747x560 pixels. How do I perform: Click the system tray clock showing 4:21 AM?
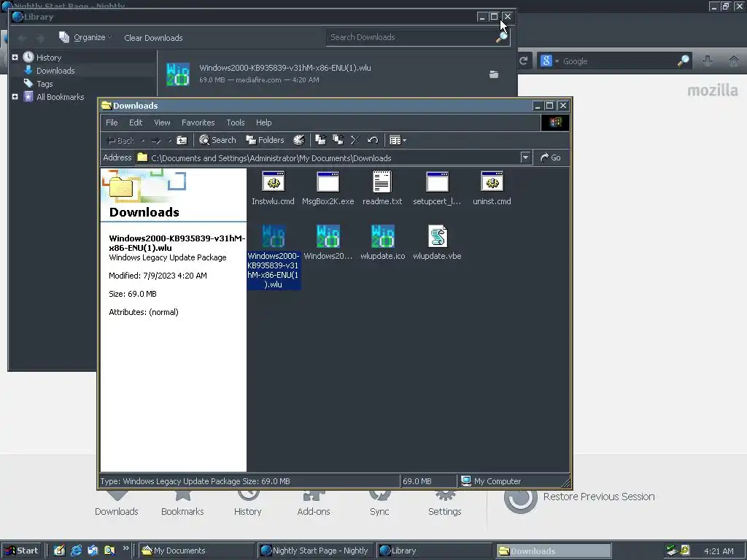719,551
